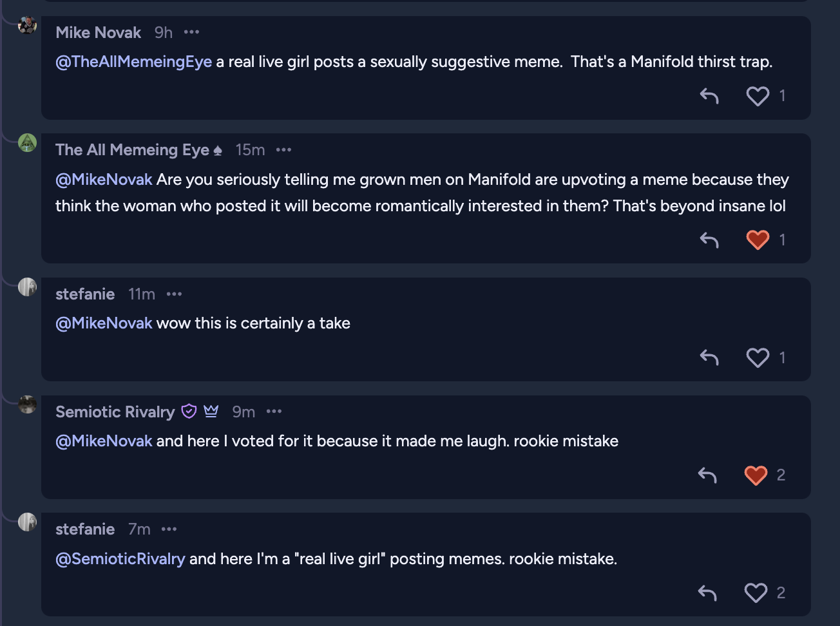This screenshot has width=840, height=626.
Task: Click Semiotic Rivalry's crown badge icon
Action: [x=211, y=411]
